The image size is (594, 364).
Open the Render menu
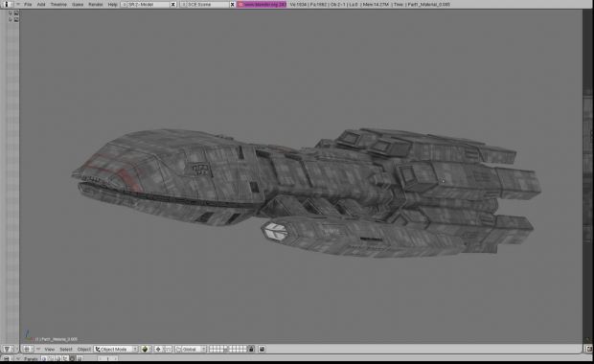(95, 5)
